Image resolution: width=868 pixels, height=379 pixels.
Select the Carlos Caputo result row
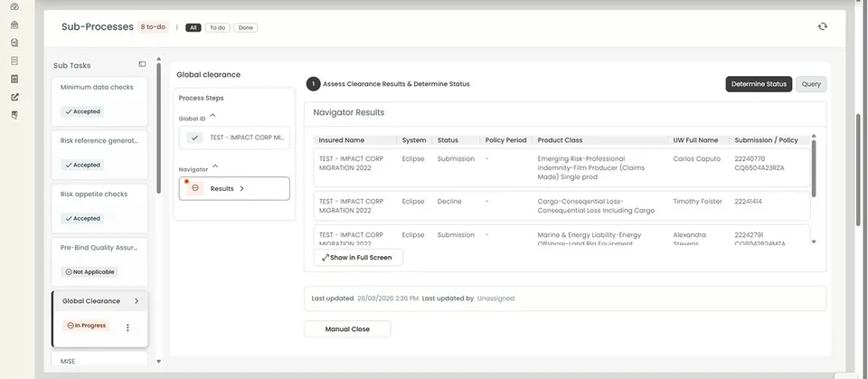[x=561, y=168]
